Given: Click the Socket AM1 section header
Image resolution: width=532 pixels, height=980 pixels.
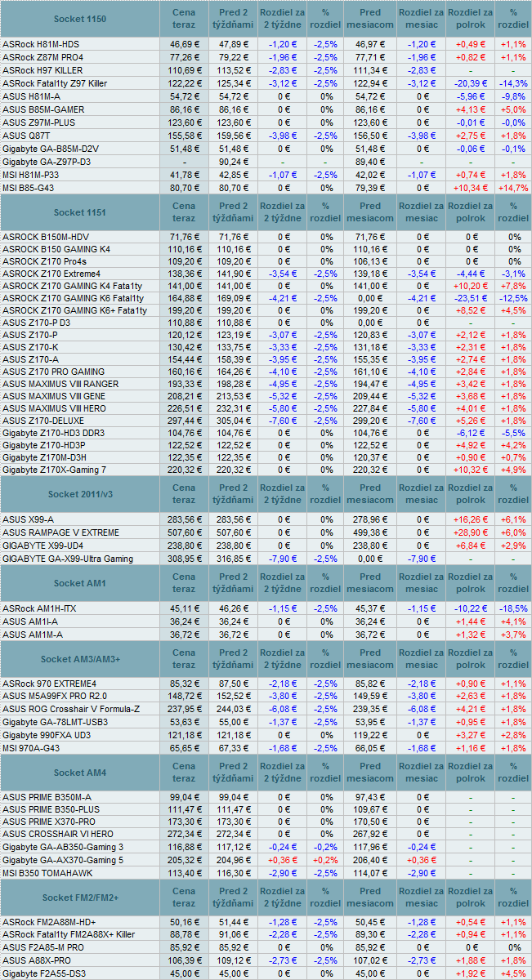Looking at the screenshot, I should (78, 583).
